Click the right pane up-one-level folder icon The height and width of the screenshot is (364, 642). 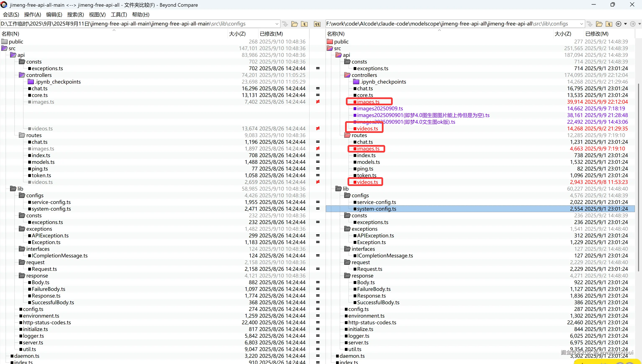click(609, 24)
